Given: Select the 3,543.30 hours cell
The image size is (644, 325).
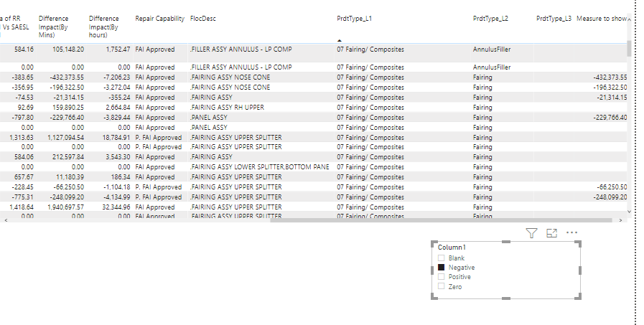Looking at the screenshot, I should click(118, 157).
